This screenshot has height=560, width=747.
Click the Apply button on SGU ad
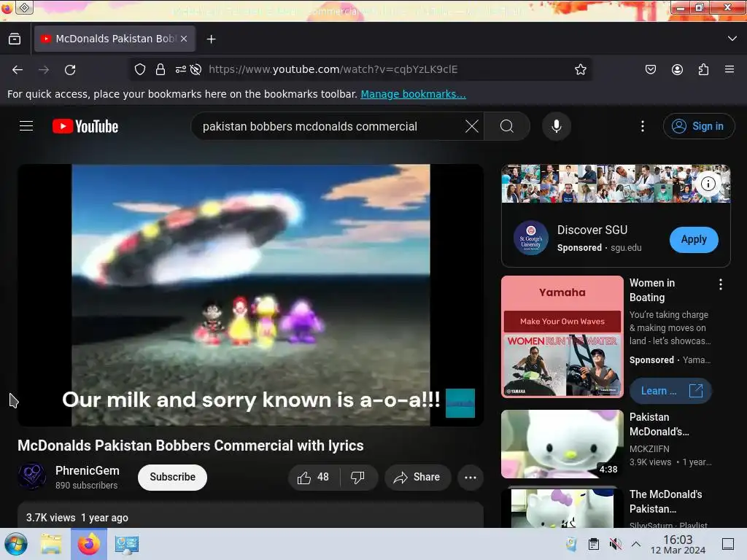coord(694,239)
